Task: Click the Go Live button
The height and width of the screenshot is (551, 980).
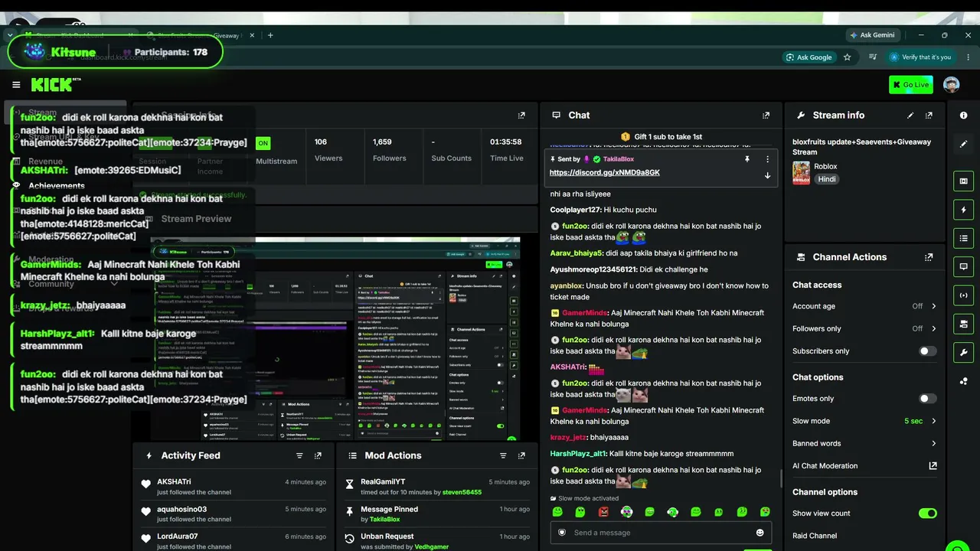Action: (x=911, y=85)
